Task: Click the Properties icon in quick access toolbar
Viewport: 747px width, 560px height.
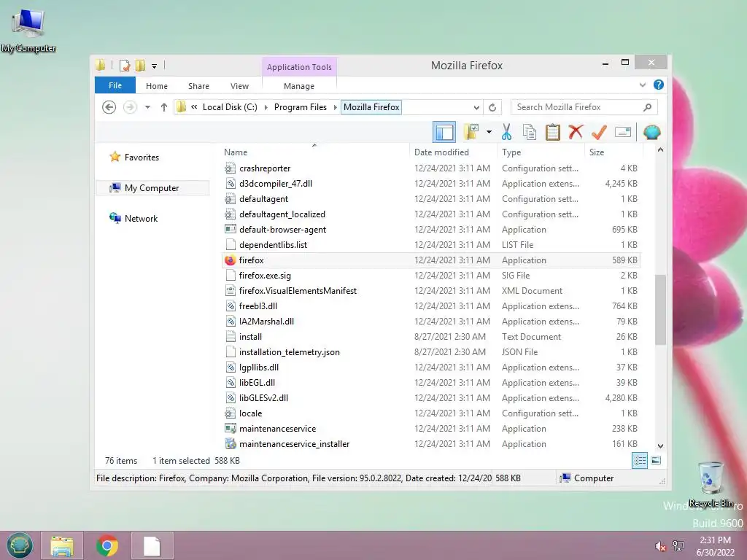Action: pyautogui.click(x=125, y=65)
